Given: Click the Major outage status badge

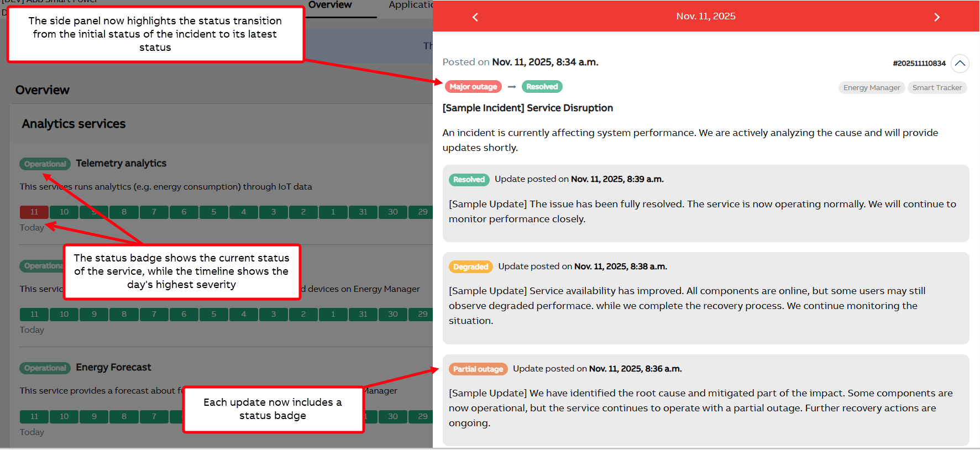Looking at the screenshot, I should click(473, 87).
